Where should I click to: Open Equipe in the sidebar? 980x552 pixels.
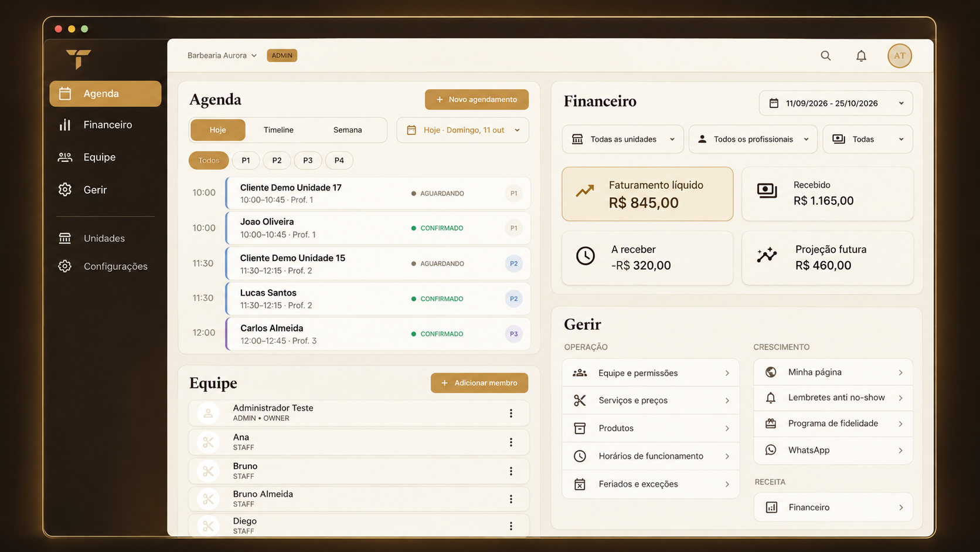(x=106, y=157)
